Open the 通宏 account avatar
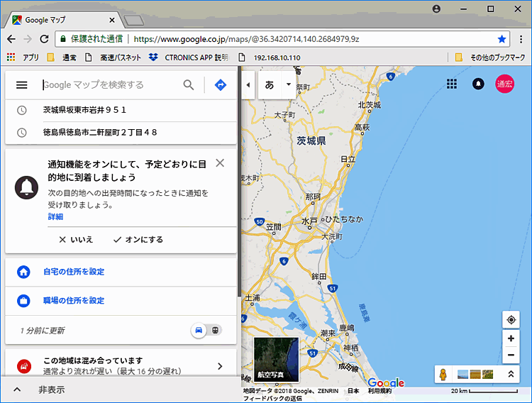This screenshot has width=532, height=403. coord(504,84)
